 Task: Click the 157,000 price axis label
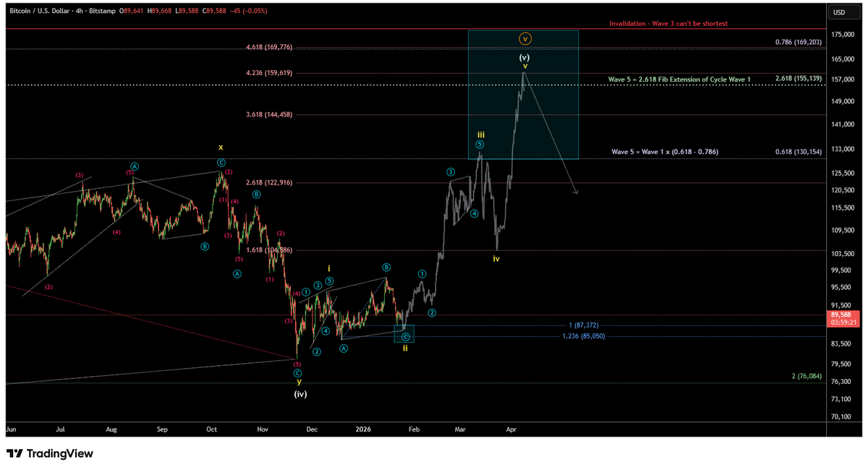tap(843, 79)
